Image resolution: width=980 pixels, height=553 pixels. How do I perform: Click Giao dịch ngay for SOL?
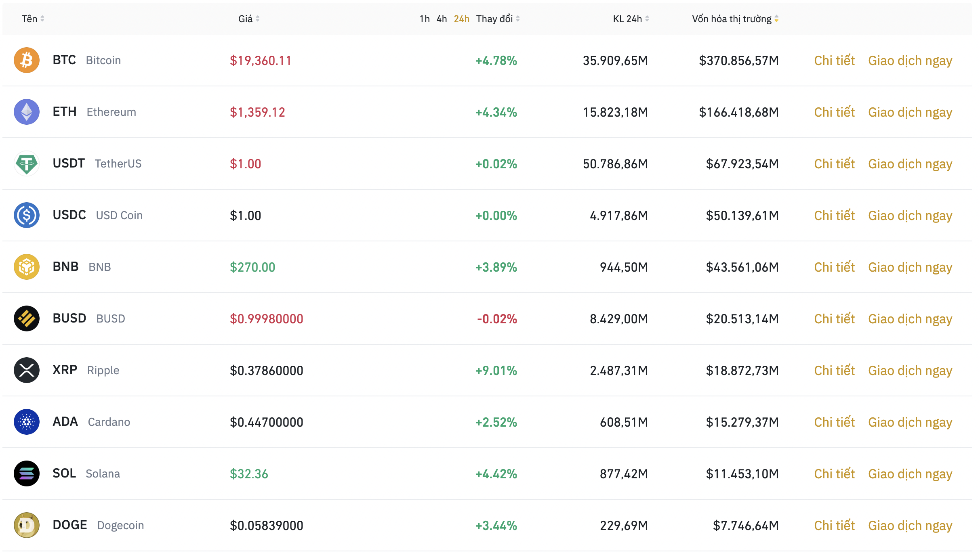910,474
